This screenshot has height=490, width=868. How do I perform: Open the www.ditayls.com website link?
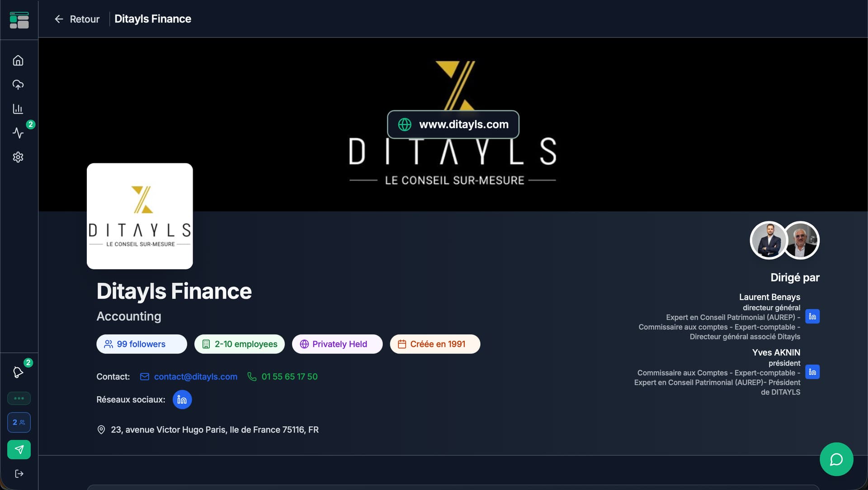click(x=453, y=124)
